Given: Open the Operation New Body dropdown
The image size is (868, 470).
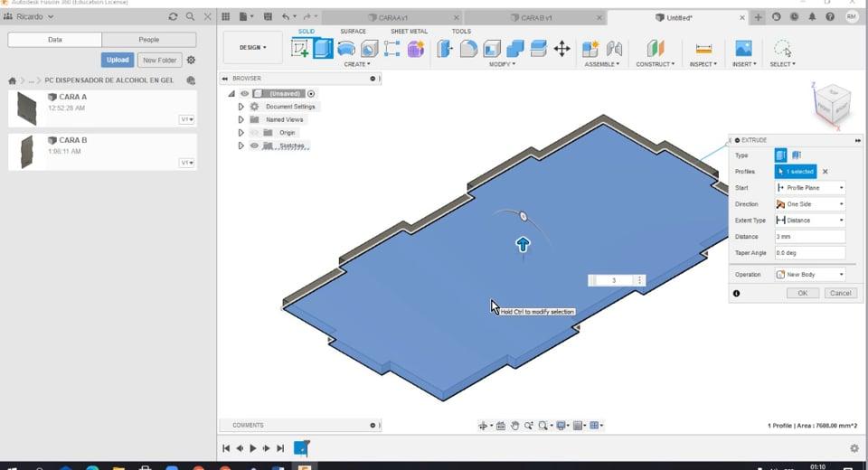Looking at the screenshot, I should click(x=810, y=275).
